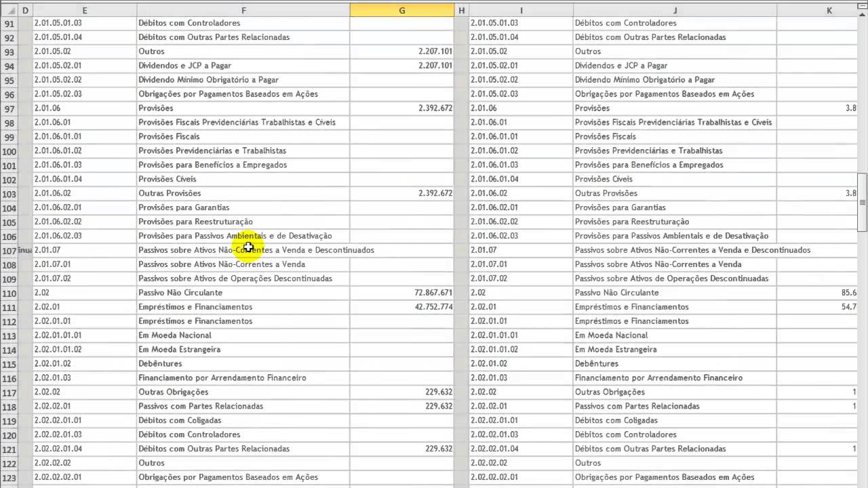Select cell showing 42.752.774
Image resolution: width=868 pixels, height=488 pixels.
(402, 307)
